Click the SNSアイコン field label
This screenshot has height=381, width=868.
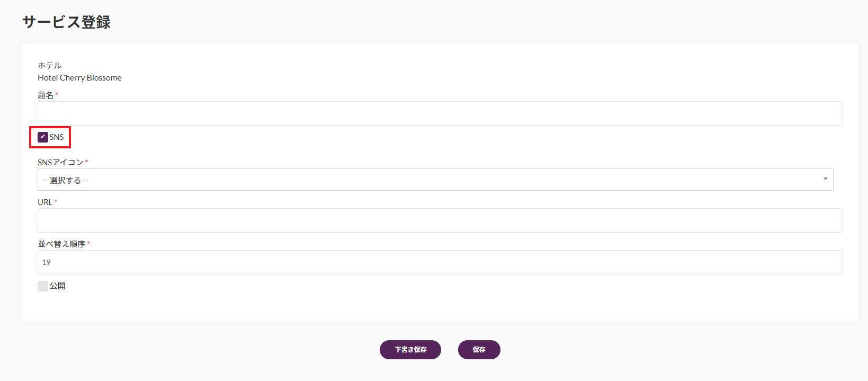(60, 162)
